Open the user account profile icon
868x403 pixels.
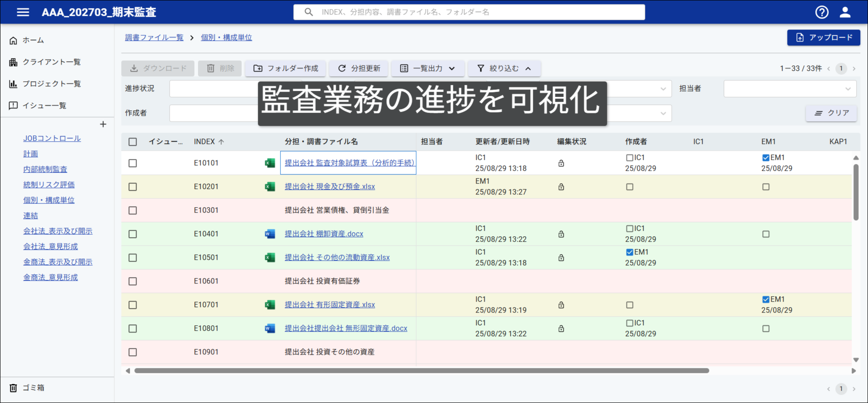pyautogui.click(x=845, y=12)
